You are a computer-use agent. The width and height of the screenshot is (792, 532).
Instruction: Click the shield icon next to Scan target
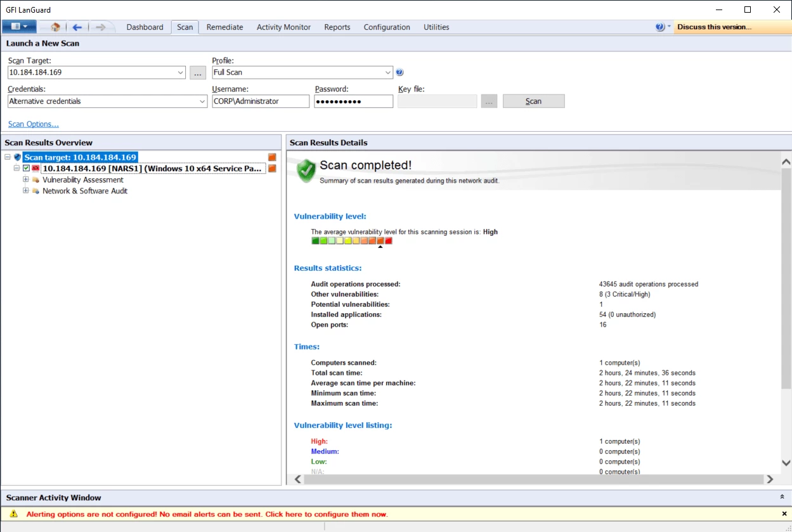[18, 157]
